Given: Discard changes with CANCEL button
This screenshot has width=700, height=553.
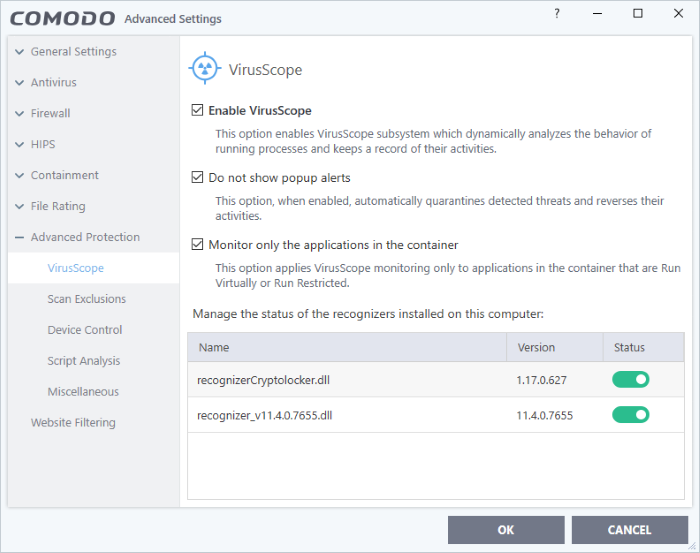Looking at the screenshot, I should (x=629, y=530).
